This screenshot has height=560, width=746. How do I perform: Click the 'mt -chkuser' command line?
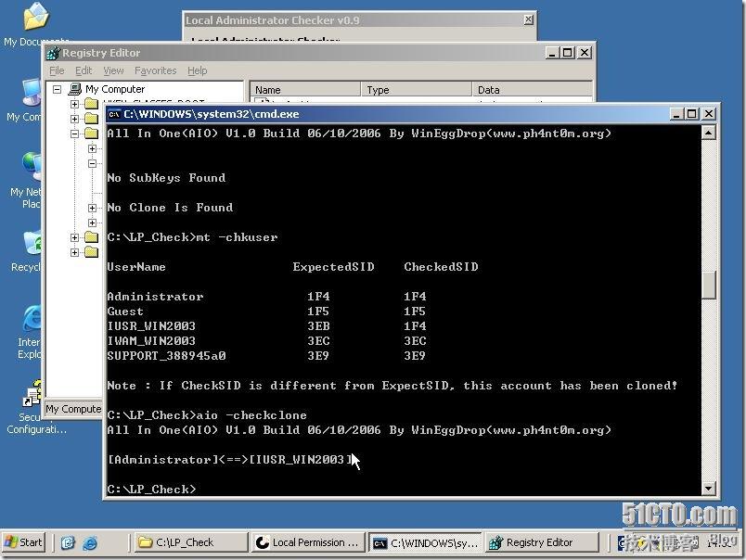click(192, 237)
